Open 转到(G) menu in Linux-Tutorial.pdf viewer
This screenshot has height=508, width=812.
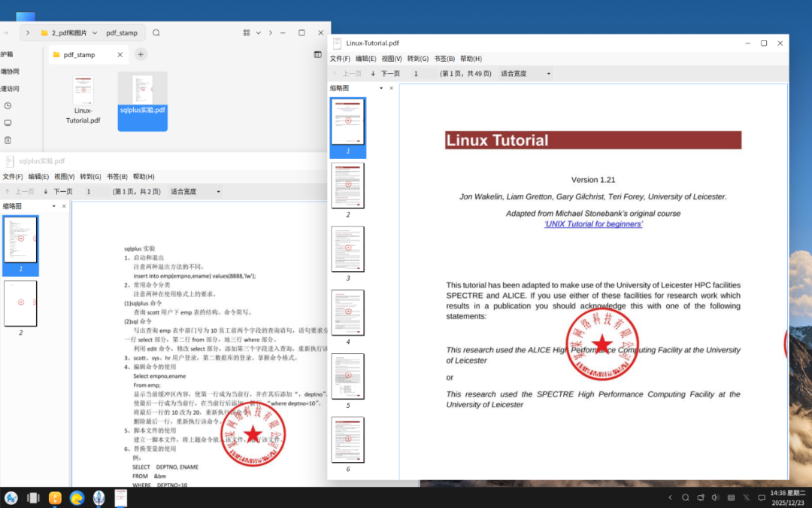point(417,59)
